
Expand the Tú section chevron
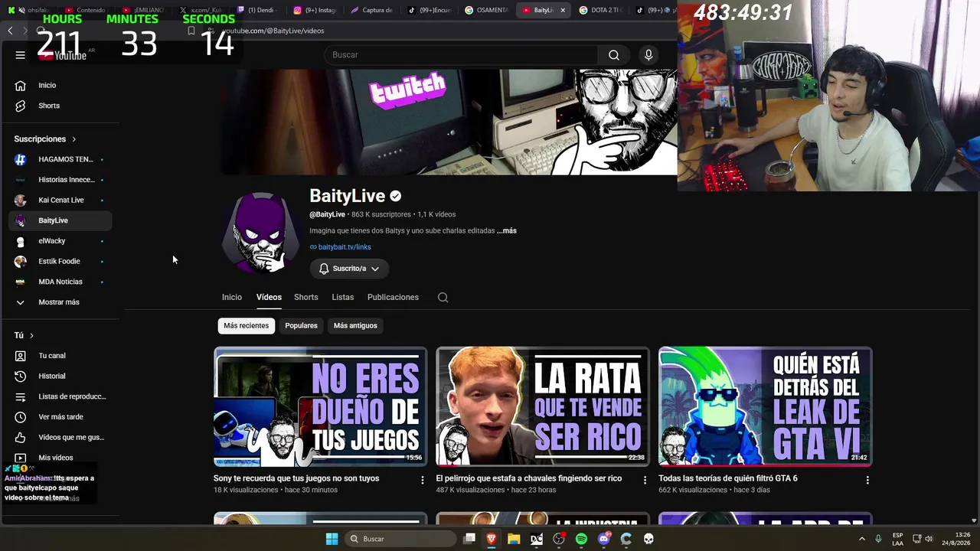click(x=31, y=336)
